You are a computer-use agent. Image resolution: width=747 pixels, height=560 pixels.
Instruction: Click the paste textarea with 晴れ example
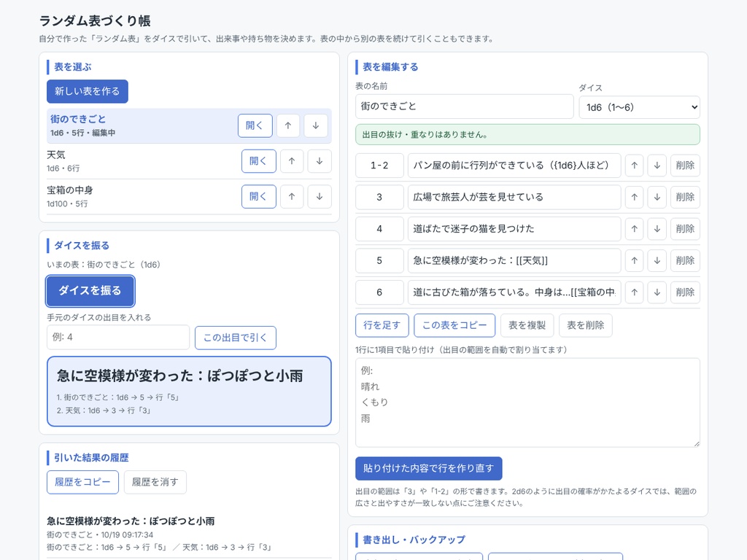tap(528, 402)
